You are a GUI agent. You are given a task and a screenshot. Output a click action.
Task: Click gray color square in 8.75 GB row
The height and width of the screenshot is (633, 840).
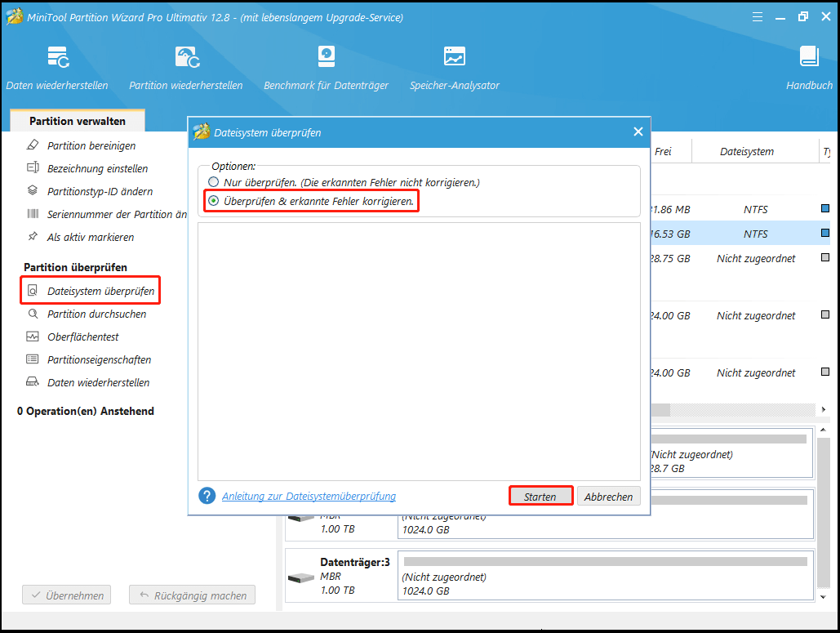825,257
